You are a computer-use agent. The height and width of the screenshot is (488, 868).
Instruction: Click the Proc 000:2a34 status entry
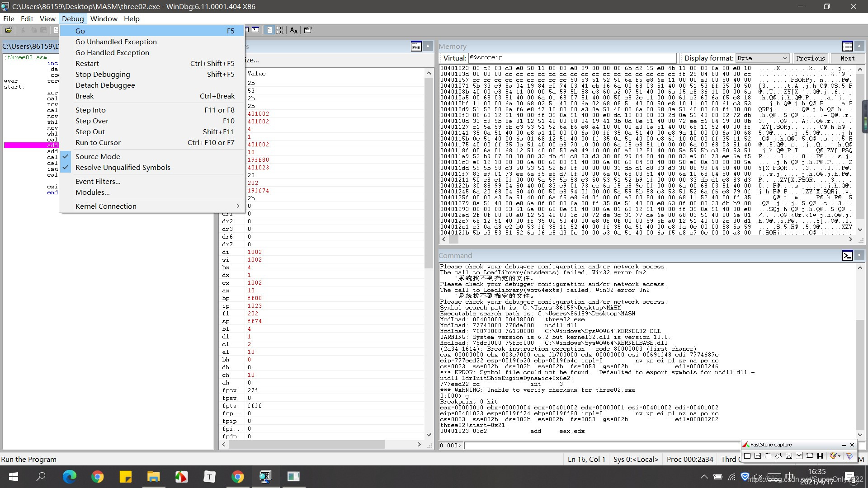click(690, 459)
